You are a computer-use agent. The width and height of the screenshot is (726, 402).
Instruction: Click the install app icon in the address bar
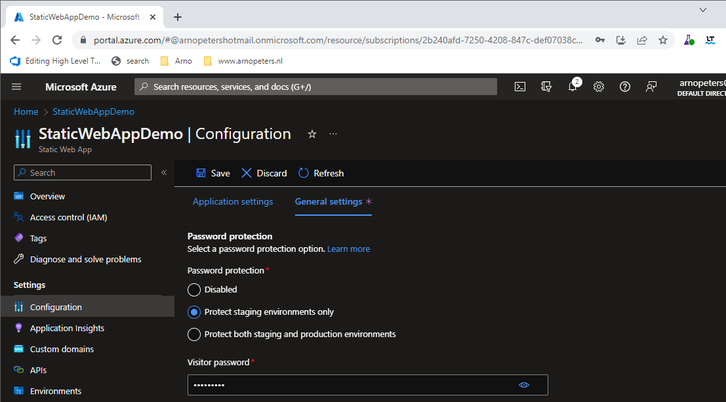coord(621,40)
